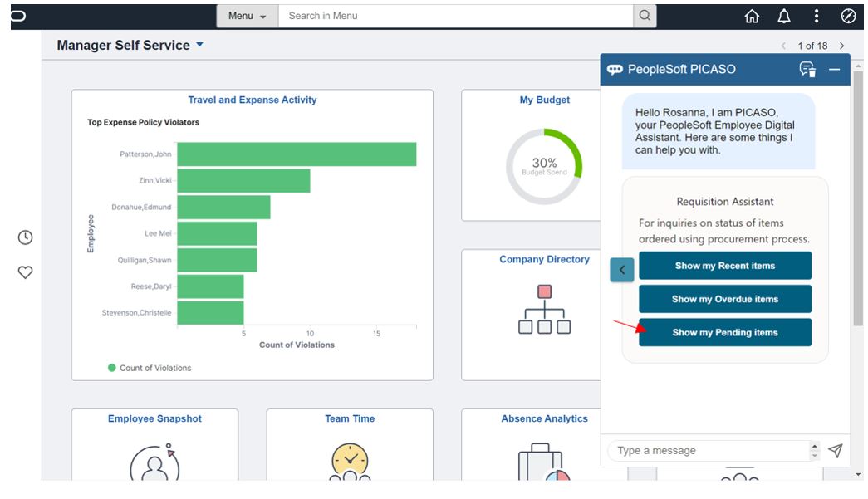Viewport: 868px width, 499px height.
Task: Click the search magnifier button
Action: pyautogui.click(x=645, y=16)
